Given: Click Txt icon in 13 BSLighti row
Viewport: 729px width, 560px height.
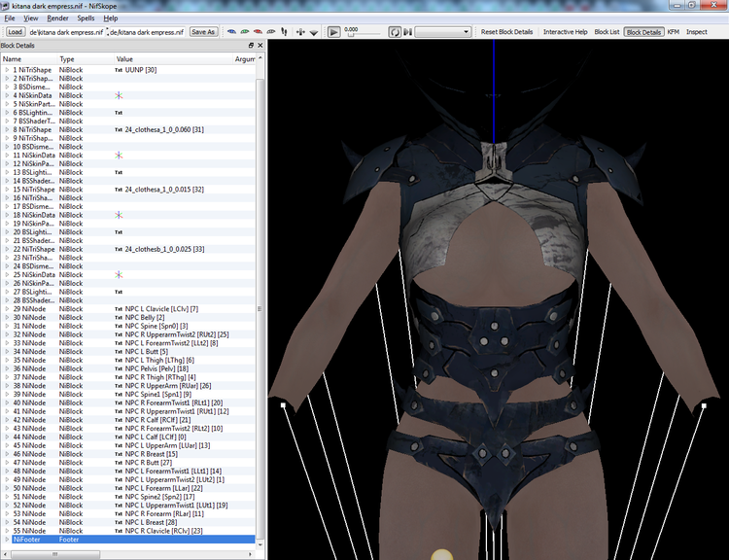Looking at the screenshot, I should click(119, 172).
